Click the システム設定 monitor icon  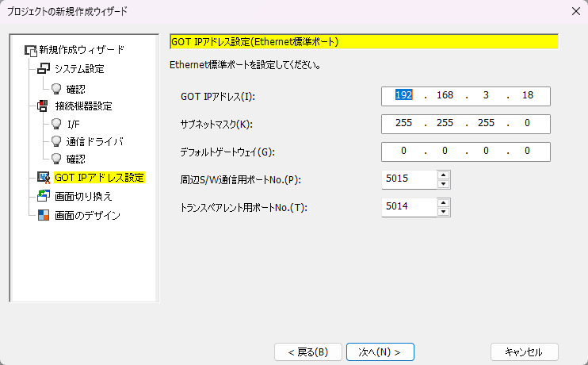[x=44, y=69]
